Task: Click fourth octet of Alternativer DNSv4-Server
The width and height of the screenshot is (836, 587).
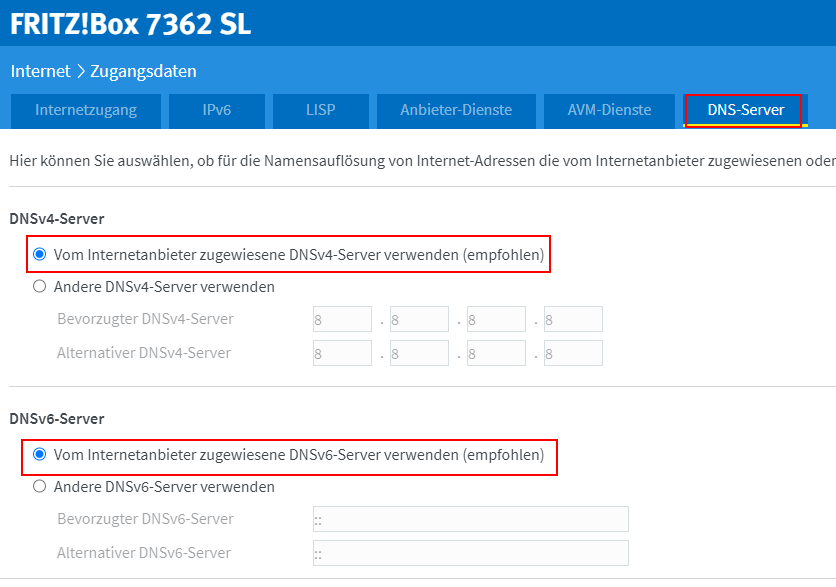Action: coord(573,353)
